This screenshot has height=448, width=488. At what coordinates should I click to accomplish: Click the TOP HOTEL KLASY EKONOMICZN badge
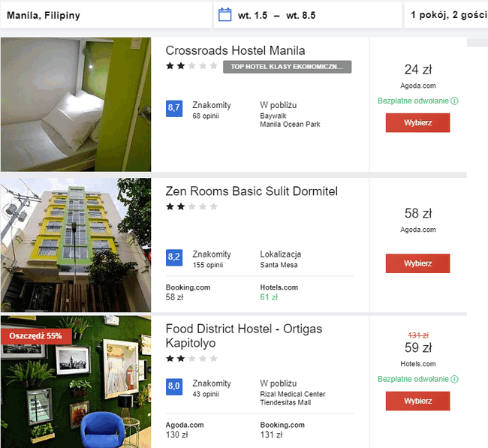click(x=287, y=67)
